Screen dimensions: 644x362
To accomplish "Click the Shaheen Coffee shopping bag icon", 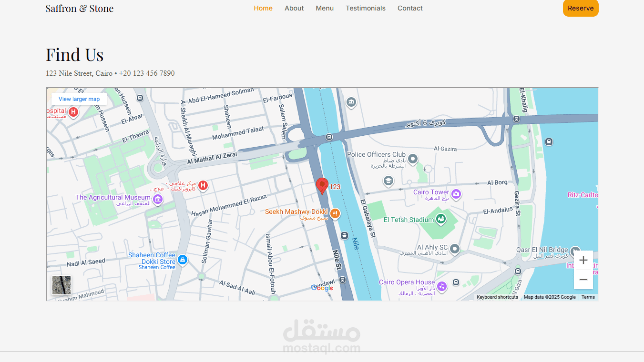I will (x=182, y=260).
